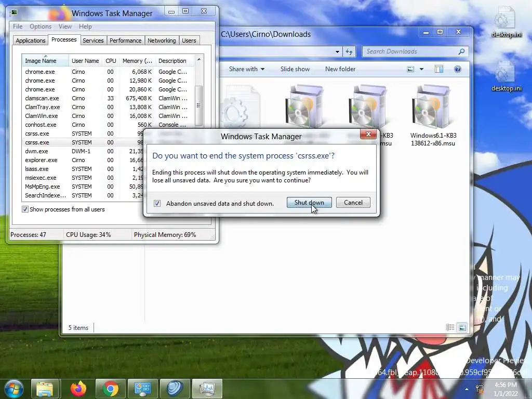Open the address bar history dropdown in Explorer
Viewport: 532px width, 399px height.
(x=337, y=51)
